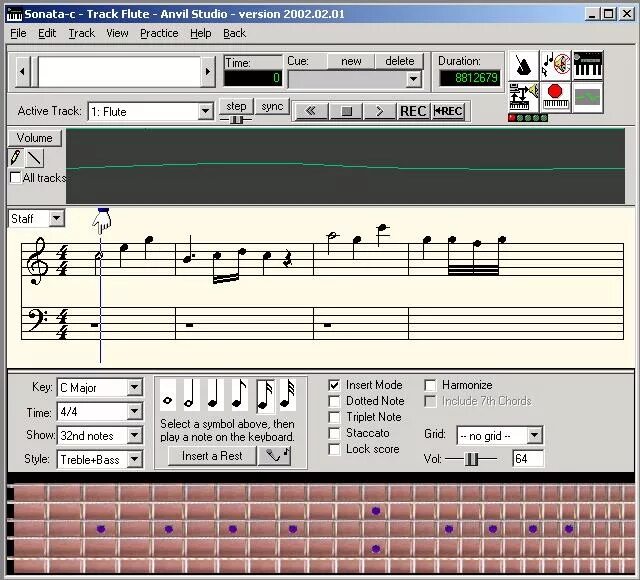Choose the half note symbol
The image size is (640, 580).
click(191, 395)
